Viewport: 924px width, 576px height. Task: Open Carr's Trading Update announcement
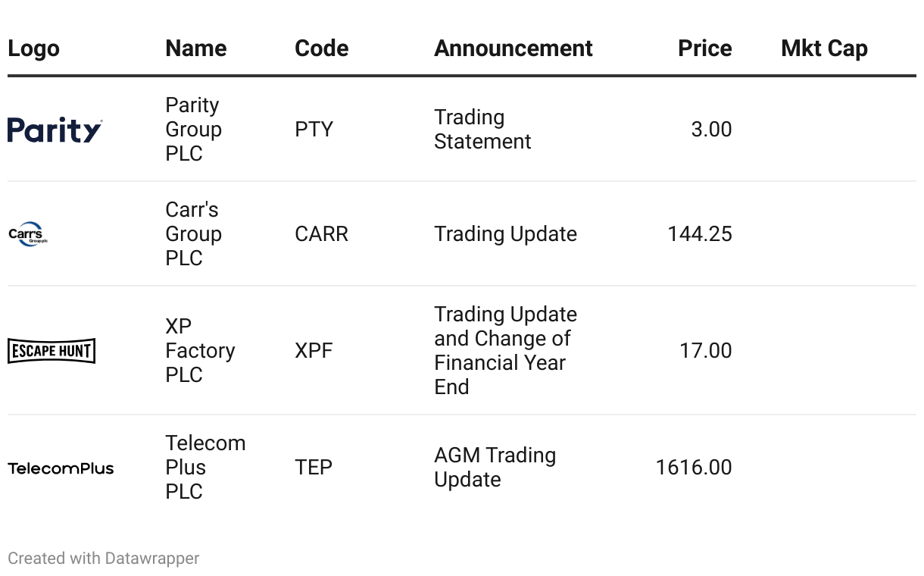(505, 234)
